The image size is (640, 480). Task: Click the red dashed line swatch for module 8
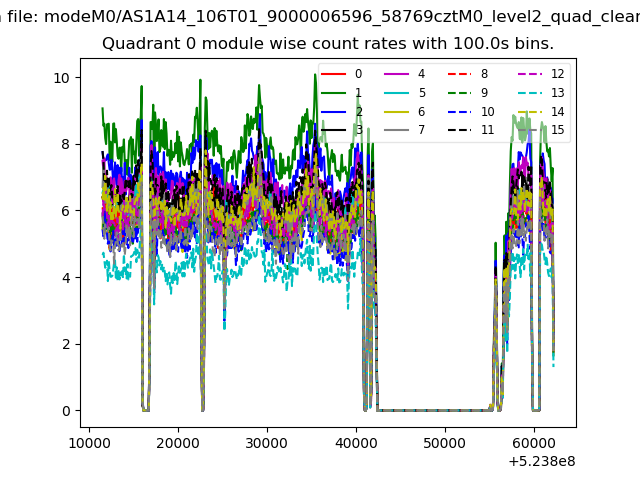(459, 74)
